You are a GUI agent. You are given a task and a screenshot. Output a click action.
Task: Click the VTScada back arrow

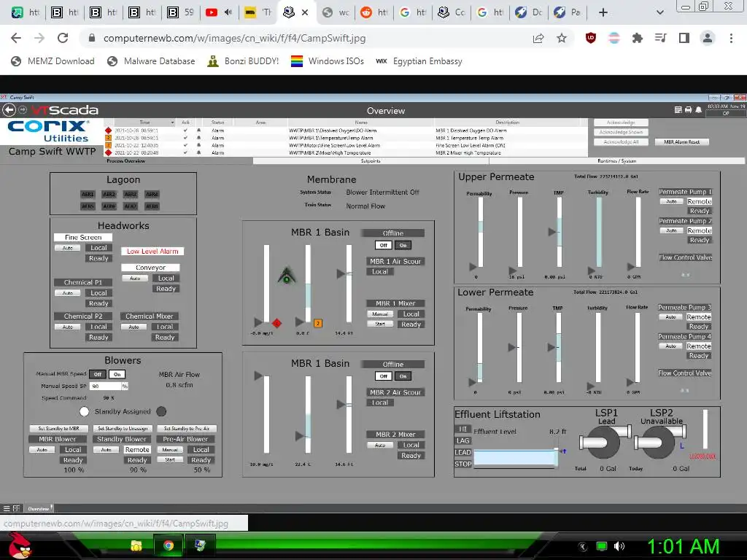coord(9,110)
